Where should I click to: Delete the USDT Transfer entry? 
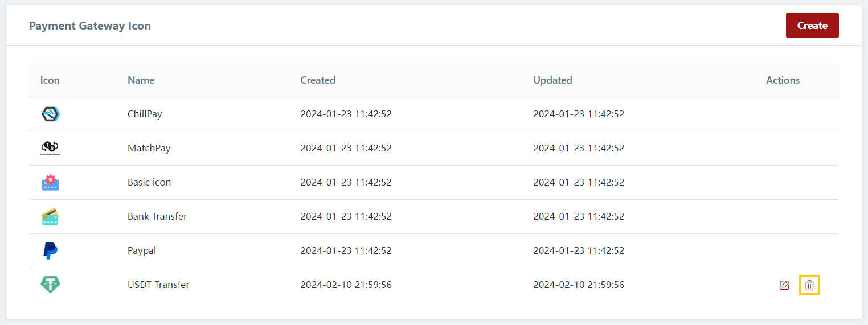coord(809,285)
